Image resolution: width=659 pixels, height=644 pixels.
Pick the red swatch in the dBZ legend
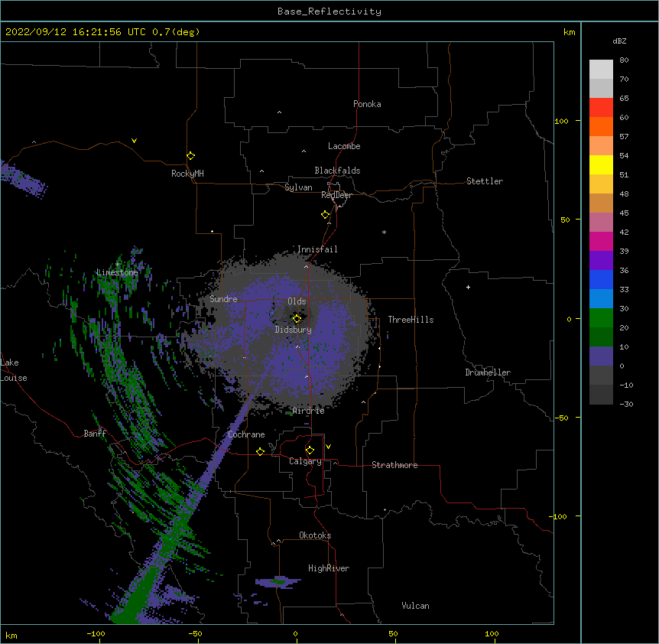(x=601, y=107)
